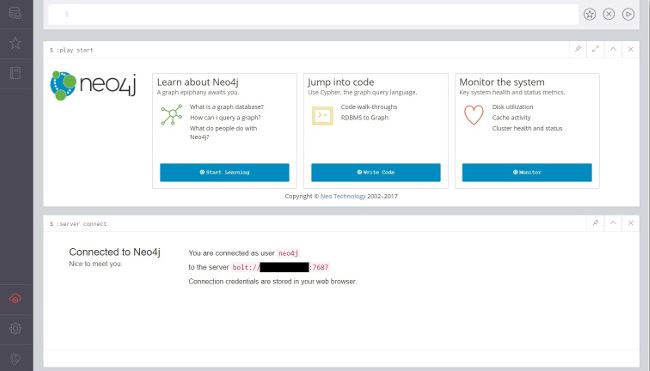Image resolution: width=650 pixels, height=371 pixels.
Task: Open the database information sidebar icon
Action: click(x=15, y=13)
